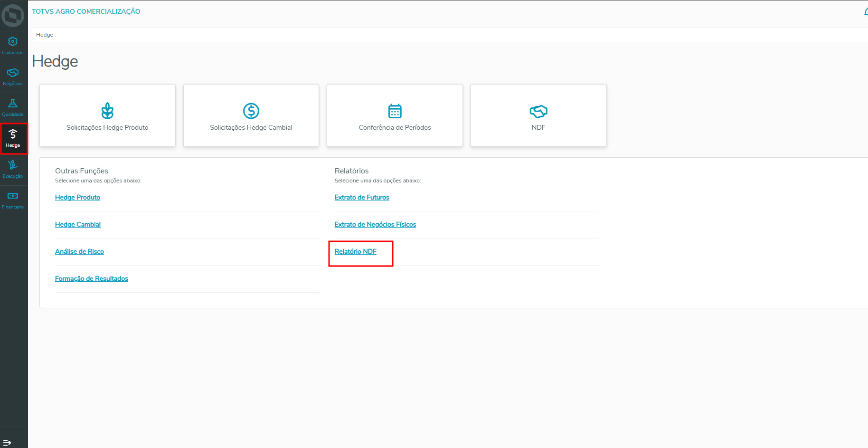Screen dimensions: 868x448
Task: Open the Relatório NDF report link
Action: [356, 251]
